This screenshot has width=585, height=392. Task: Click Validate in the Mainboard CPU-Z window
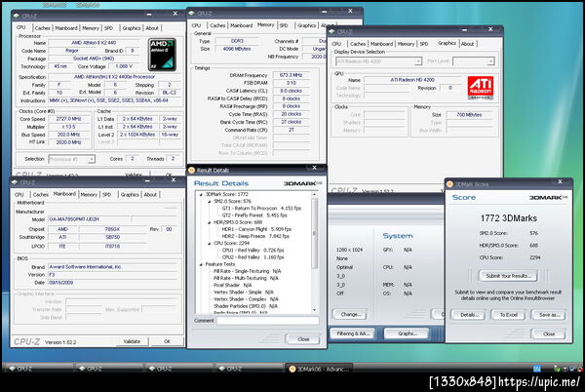(x=132, y=341)
